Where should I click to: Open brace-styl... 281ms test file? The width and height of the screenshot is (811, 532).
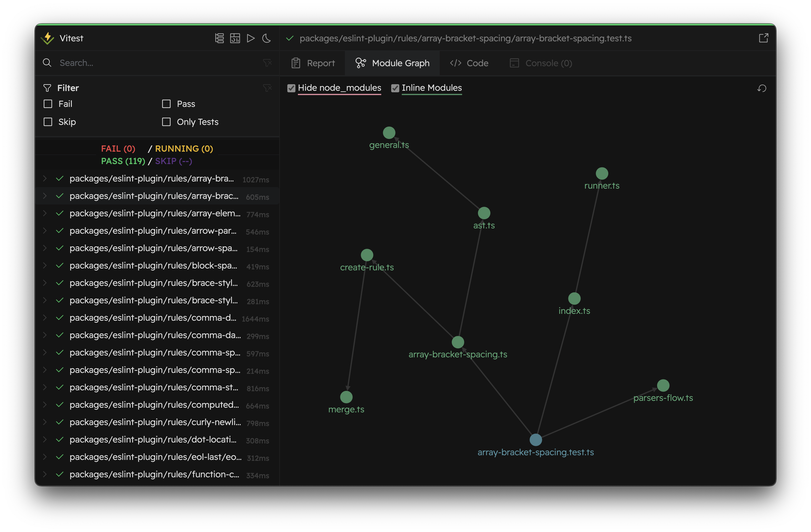(157, 300)
